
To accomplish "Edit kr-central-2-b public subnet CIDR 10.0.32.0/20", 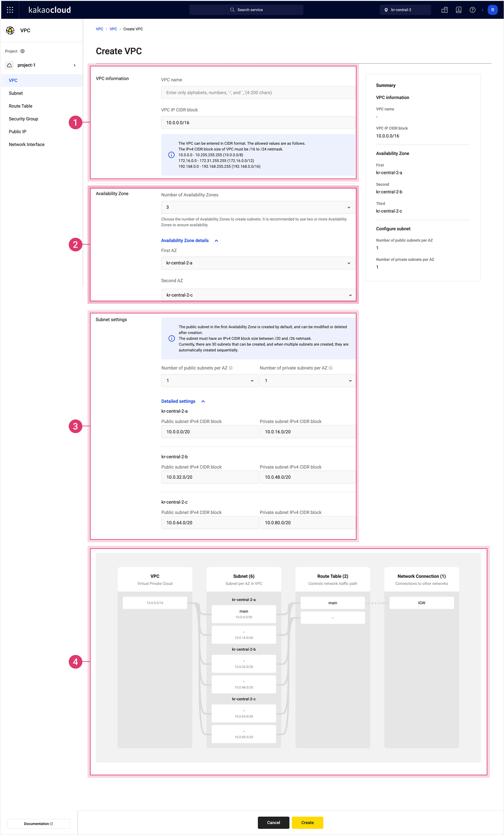I will click(210, 477).
